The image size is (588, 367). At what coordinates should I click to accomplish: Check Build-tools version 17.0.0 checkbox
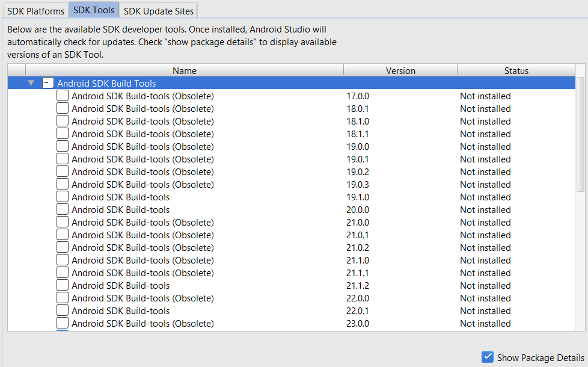pyautogui.click(x=63, y=96)
